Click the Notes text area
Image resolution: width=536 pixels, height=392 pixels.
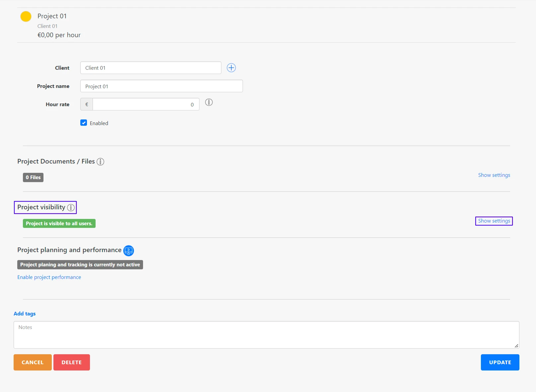pyautogui.click(x=266, y=334)
